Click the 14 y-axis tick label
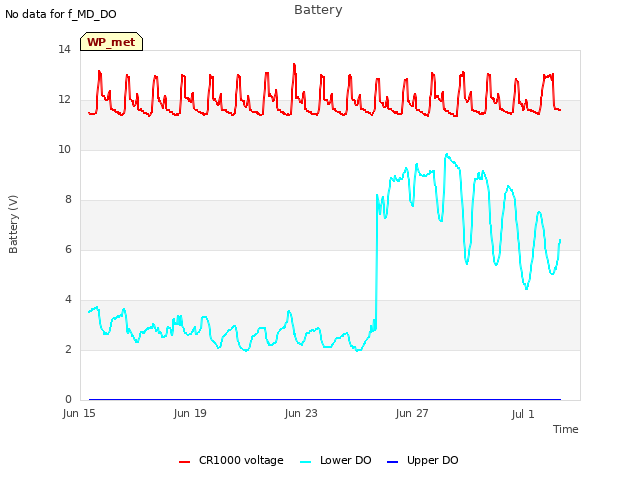Viewport: 640px width, 480px height. tap(64, 50)
